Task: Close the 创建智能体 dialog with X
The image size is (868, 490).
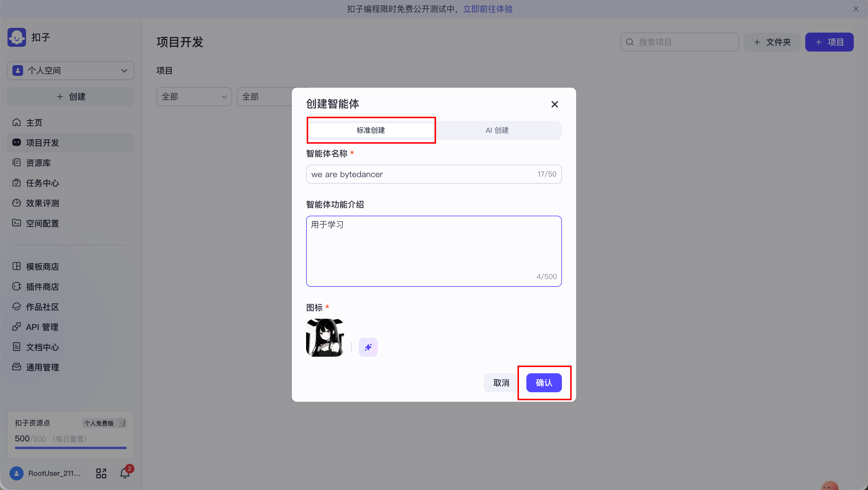Action: tap(554, 104)
